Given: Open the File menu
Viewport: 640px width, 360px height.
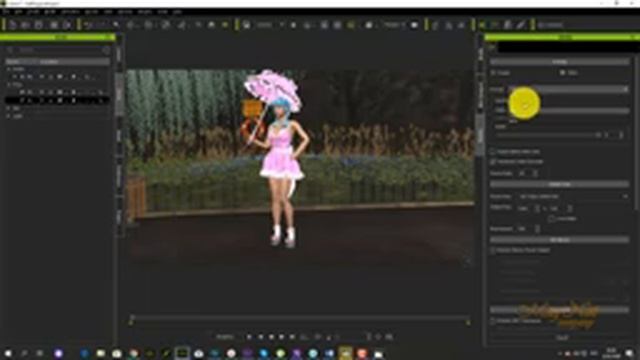Looking at the screenshot, I should coord(6,12).
